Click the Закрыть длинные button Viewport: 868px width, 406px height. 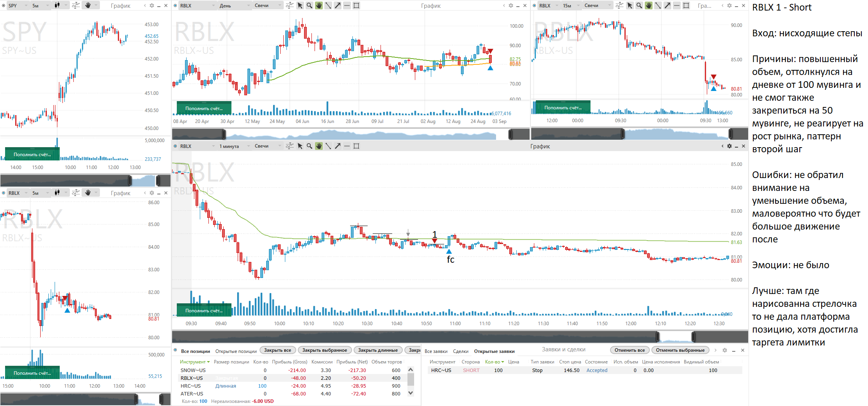[x=378, y=350]
